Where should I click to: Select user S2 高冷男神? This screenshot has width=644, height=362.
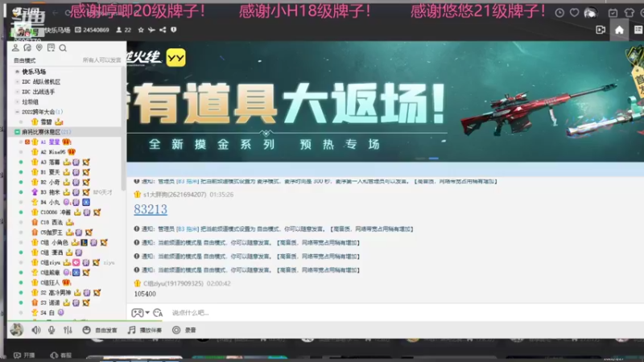tap(56, 293)
